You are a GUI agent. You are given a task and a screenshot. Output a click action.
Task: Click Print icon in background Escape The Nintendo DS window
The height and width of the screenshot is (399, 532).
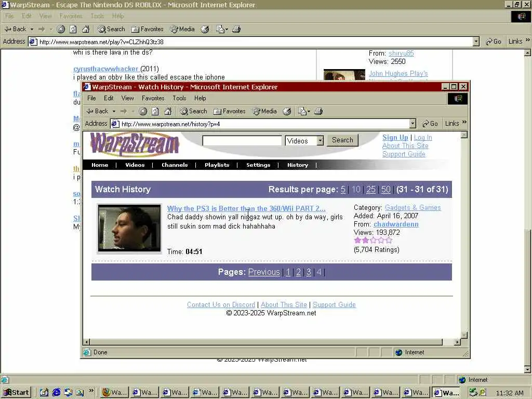click(236, 29)
